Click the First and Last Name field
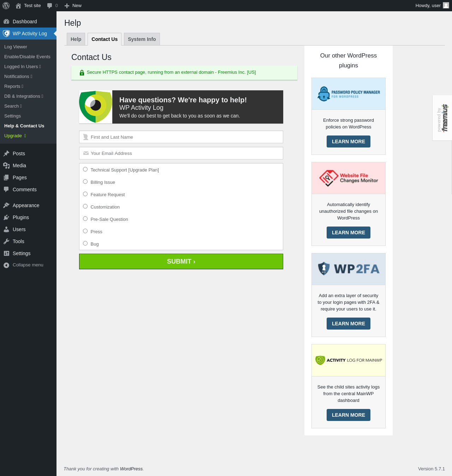The width and height of the screenshot is (452, 476). [181, 137]
